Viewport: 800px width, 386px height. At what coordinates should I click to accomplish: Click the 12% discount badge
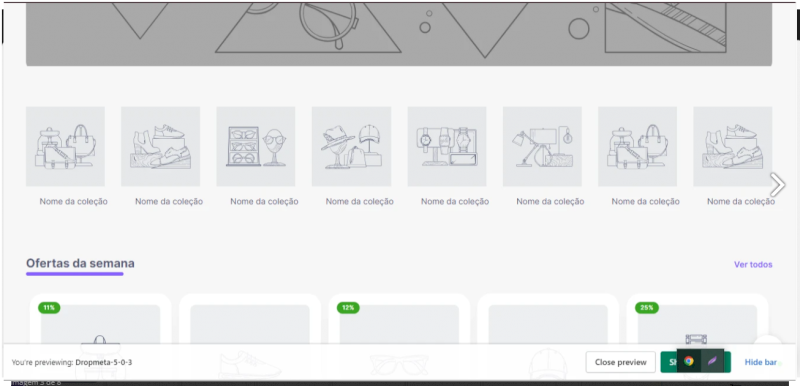pyautogui.click(x=348, y=307)
